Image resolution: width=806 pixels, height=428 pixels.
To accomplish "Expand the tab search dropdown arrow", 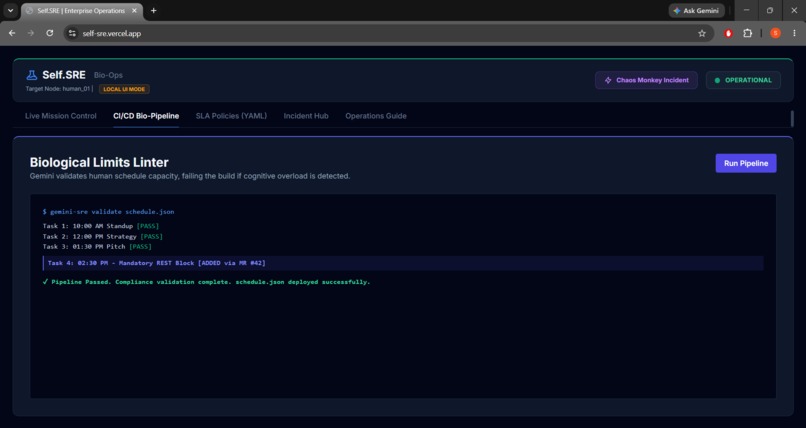I will click(x=10, y=11).
